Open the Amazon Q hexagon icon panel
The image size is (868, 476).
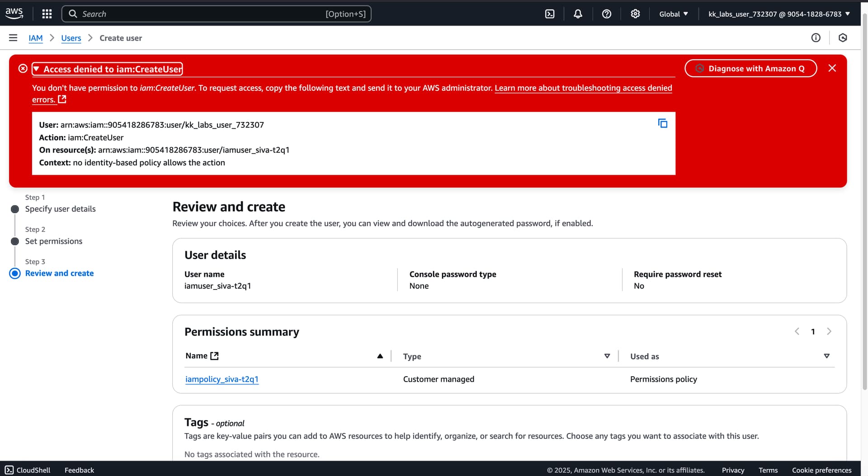point(843,38)
